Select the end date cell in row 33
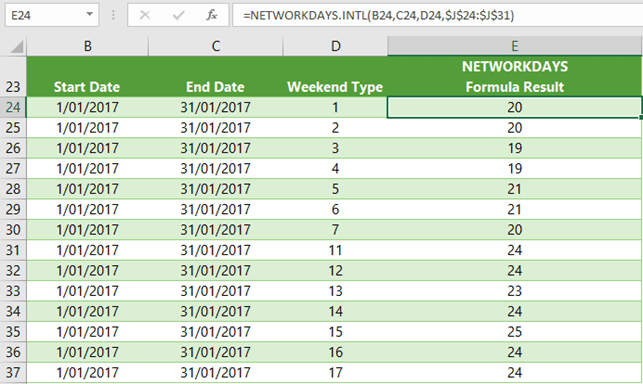The image size is (643, 384). (x=215, y=291)
